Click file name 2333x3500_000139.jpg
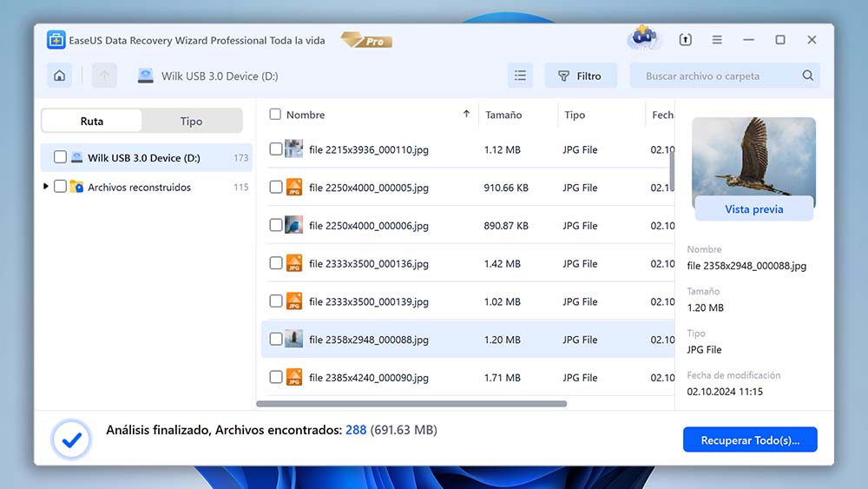Viewport: 868px width, 489px height. click(x=369, y=301)
